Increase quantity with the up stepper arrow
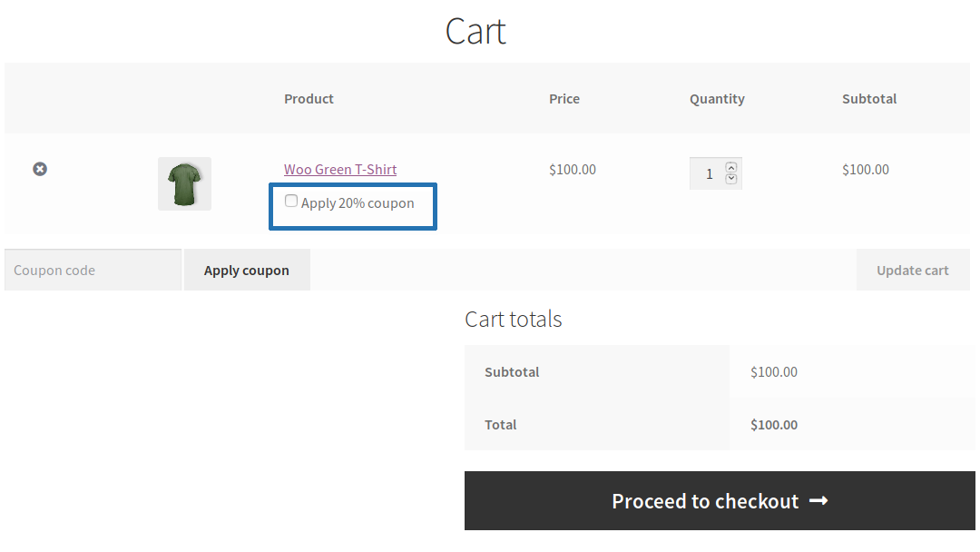Image resolution: width=980 pixels, height=552 pixels. pyautogui.click(x=730, y=167)
